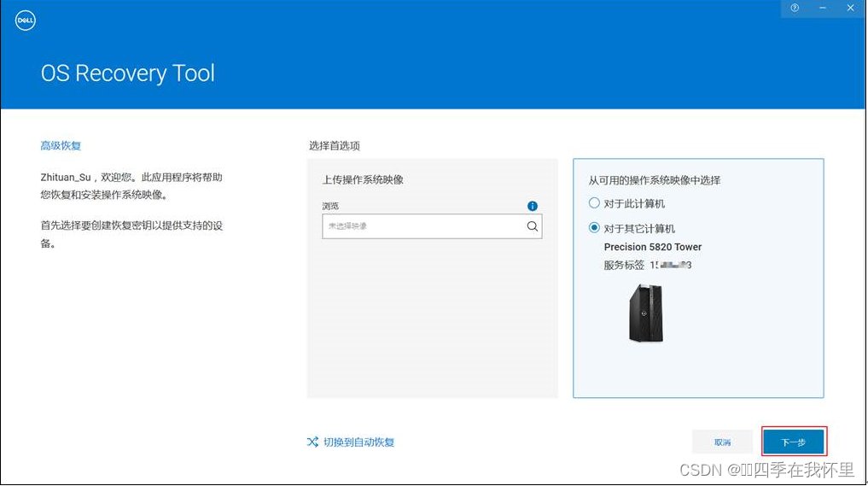
Task: Open the 高级恢复 link
Action: click(x=61, y=146)
